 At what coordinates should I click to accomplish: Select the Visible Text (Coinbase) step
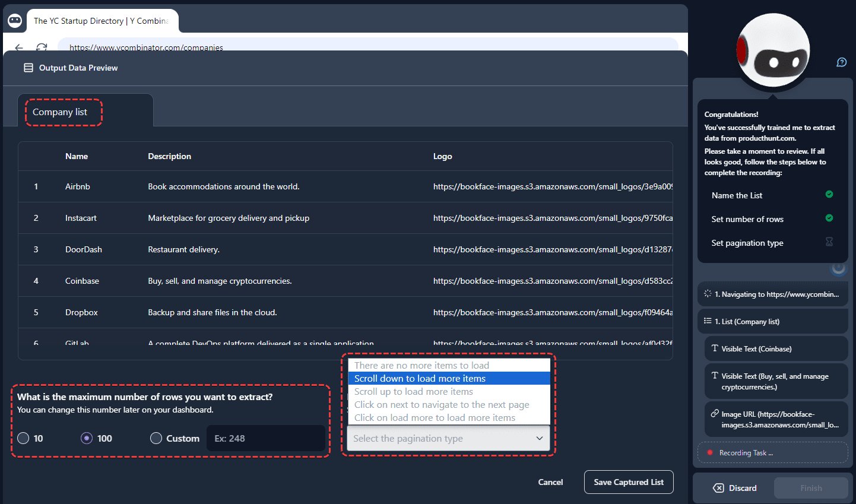[776, 348]
